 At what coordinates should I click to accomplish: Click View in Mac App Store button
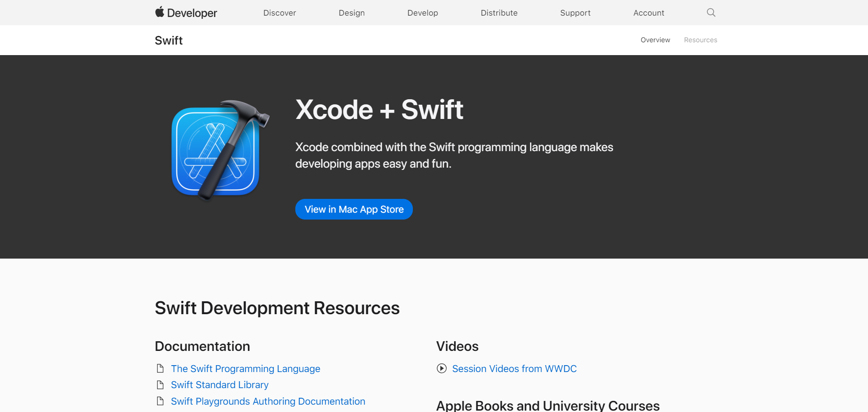point(354,209)
